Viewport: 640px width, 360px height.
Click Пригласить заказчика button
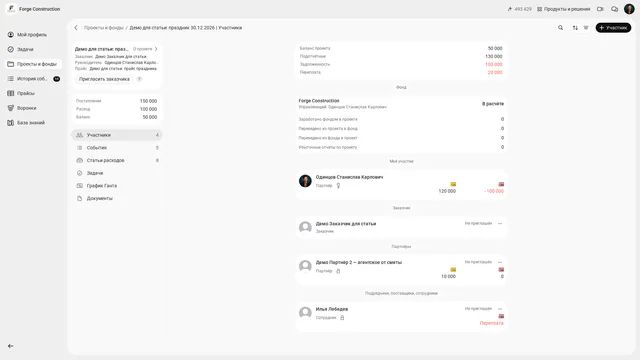[104, 79]
